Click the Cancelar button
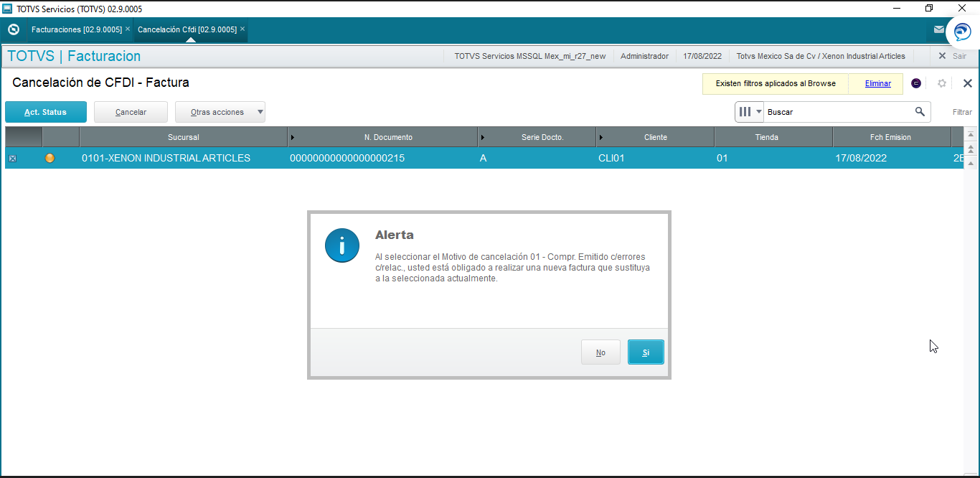This screenshot has width=980, height=478. (x=131, y=112)
